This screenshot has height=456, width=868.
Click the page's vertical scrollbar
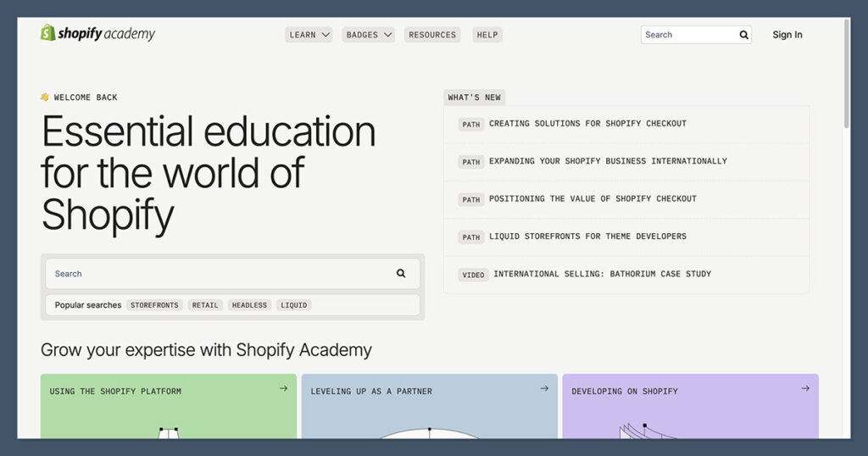pyautogui.click(x=846, y=76)
